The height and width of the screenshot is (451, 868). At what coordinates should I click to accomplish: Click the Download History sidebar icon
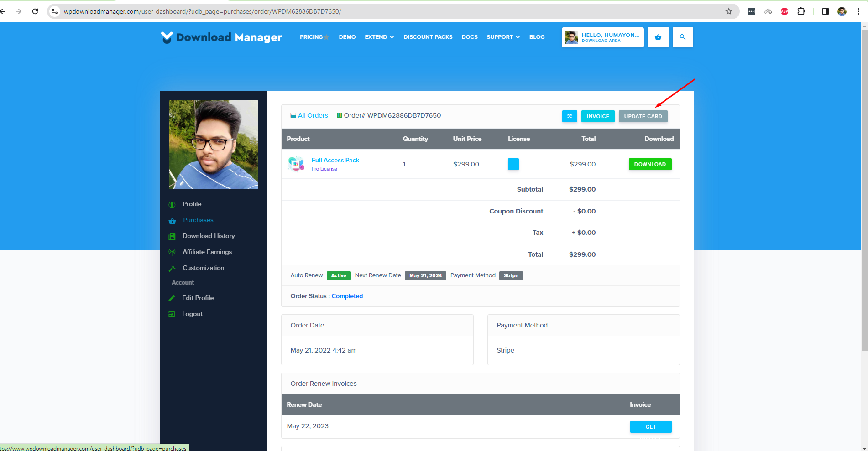click(x=172, y=237)
